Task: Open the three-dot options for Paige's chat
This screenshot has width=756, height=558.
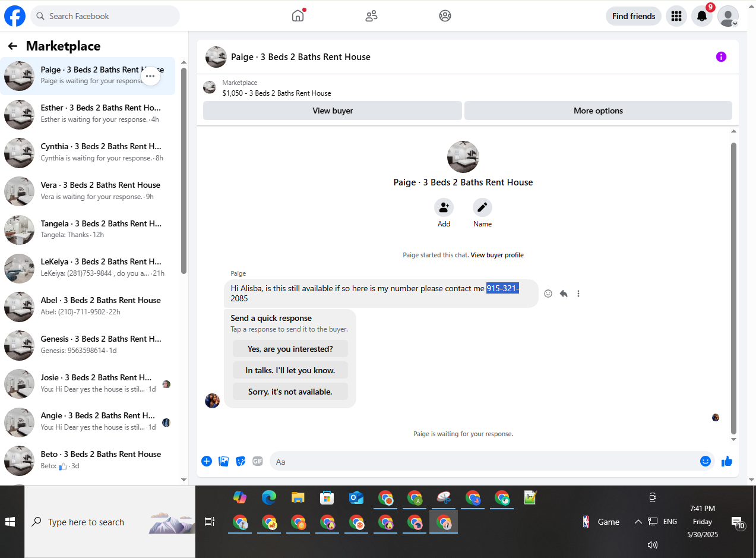Action: pos(150,76)
